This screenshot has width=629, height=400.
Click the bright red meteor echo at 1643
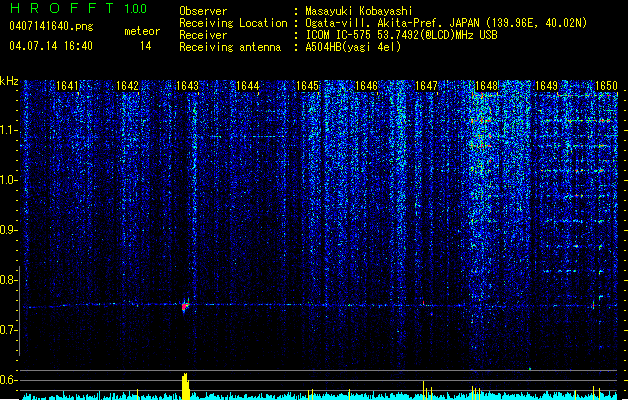tap(185, 306)
